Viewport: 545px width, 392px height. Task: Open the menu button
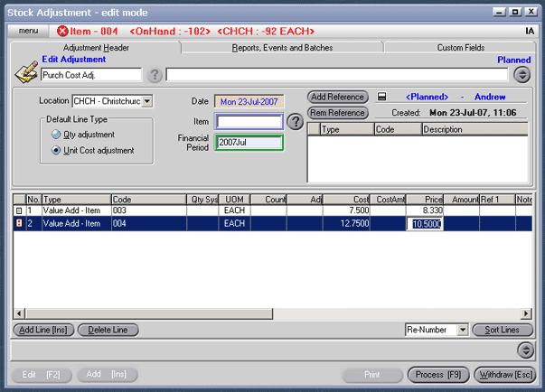(x=29, y=31)
